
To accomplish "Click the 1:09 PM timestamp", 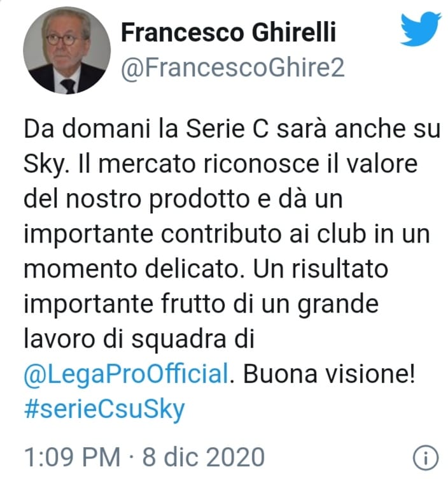I will pos(72,457).
